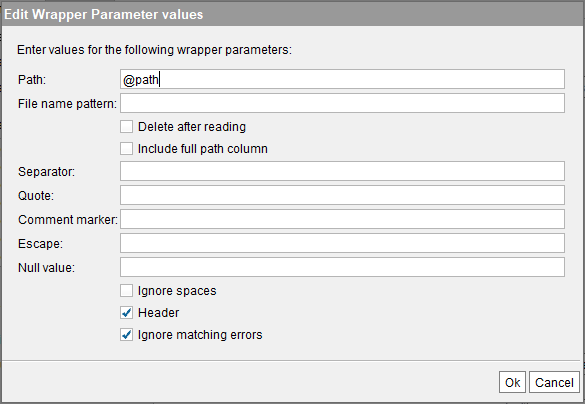Viewport: 585px width, 404px height.
Task: Dismiss dialog with Cancel button
Action: 554,382
